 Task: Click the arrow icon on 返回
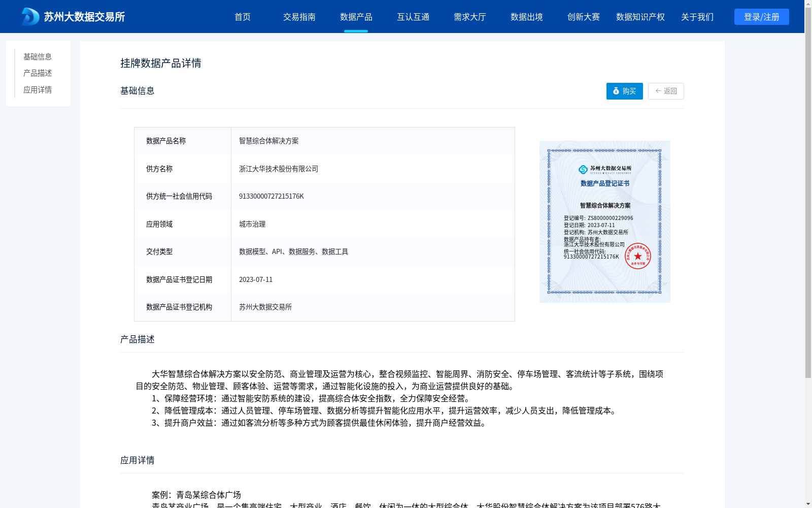click(x=658, y=91)
